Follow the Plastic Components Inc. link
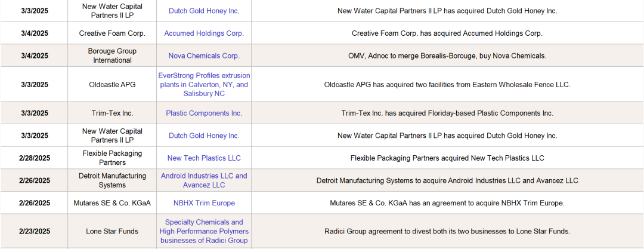This screenshot has height=249, width=644. (x=204, y=113)
